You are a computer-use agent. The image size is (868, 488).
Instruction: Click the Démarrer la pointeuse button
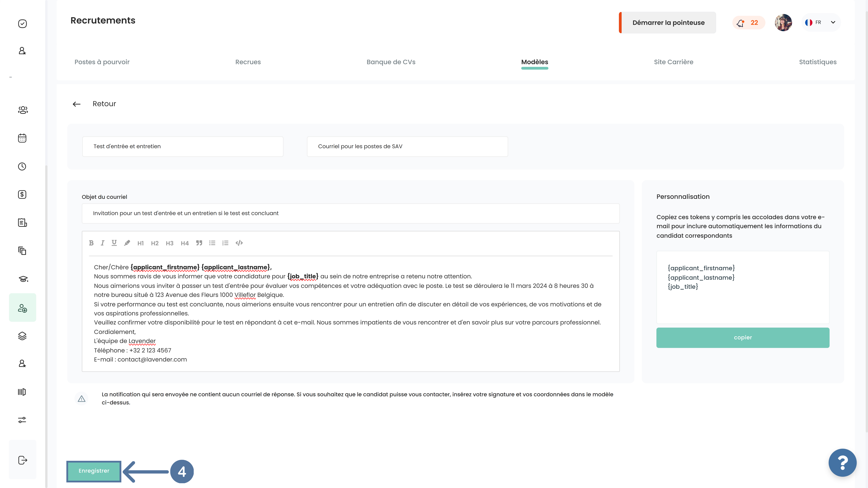click(x=667, y=23)
